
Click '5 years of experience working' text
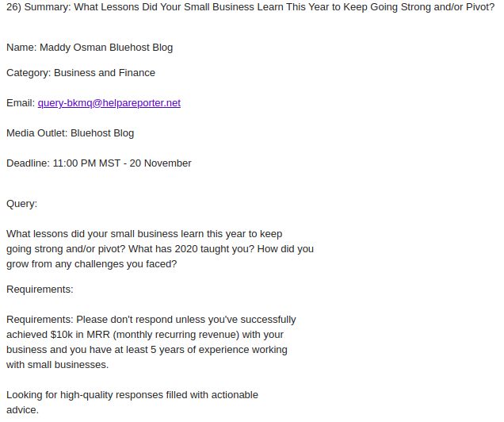click(219, 350)
